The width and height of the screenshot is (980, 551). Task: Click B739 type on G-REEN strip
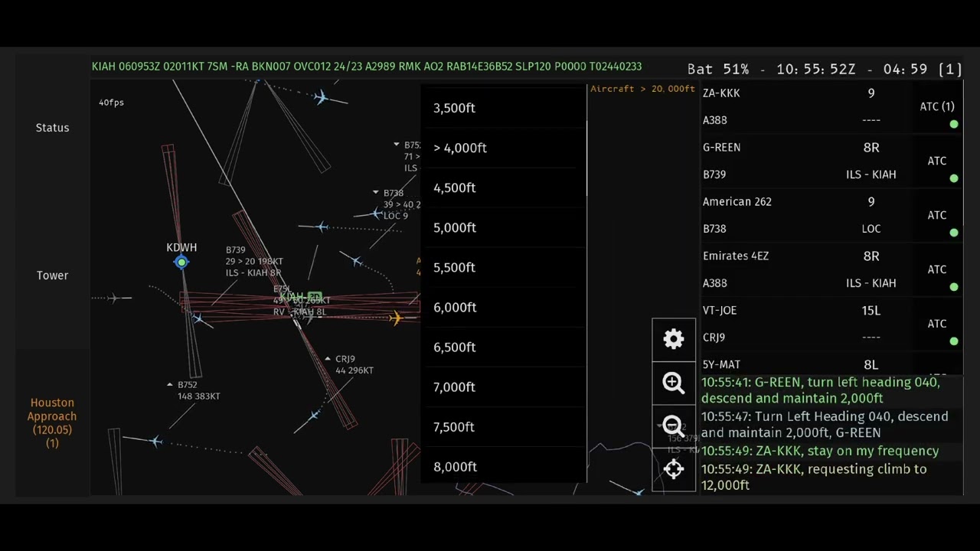click(x=714, y=174)
